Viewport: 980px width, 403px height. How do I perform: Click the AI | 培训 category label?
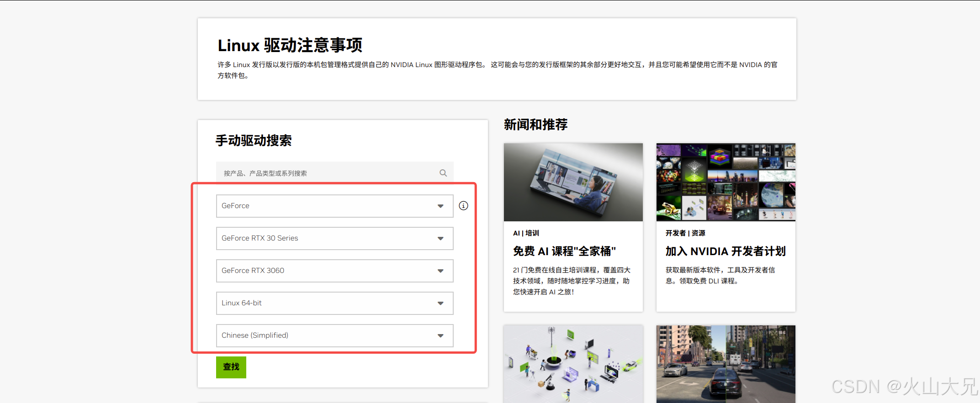click(x=526, y=233)
